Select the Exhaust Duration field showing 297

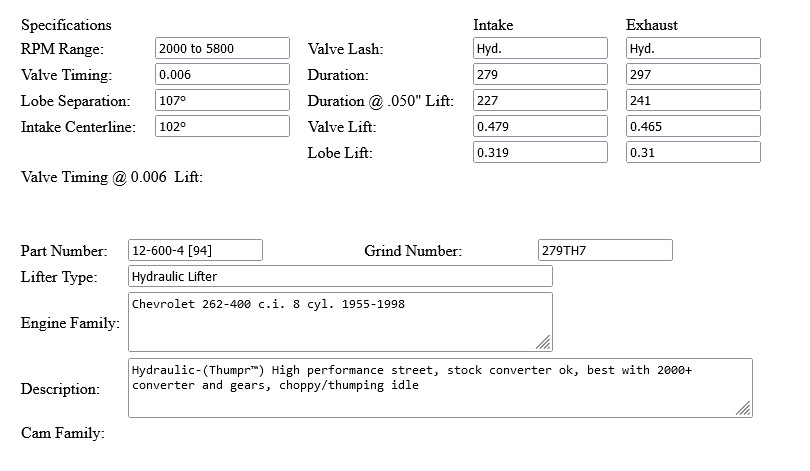(x=693, y=74)
